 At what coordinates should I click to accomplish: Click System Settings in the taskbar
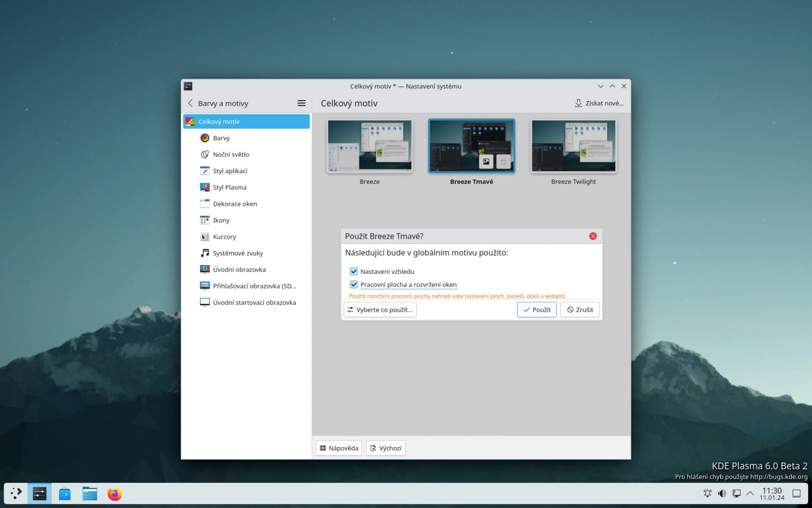pyautogui.click(x=40, y=493)
